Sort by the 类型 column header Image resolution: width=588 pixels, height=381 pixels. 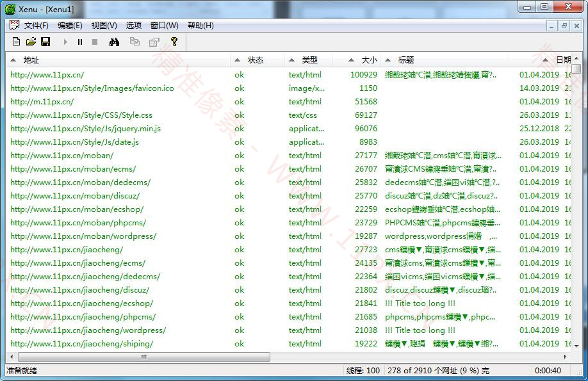(x=309, y=60)
